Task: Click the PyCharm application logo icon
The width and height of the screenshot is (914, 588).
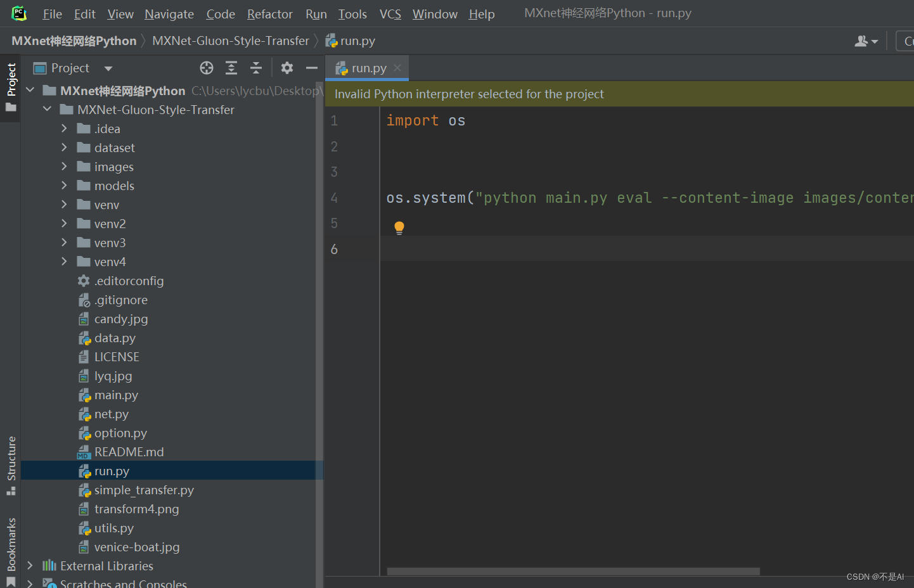Action: pos(19,13)
